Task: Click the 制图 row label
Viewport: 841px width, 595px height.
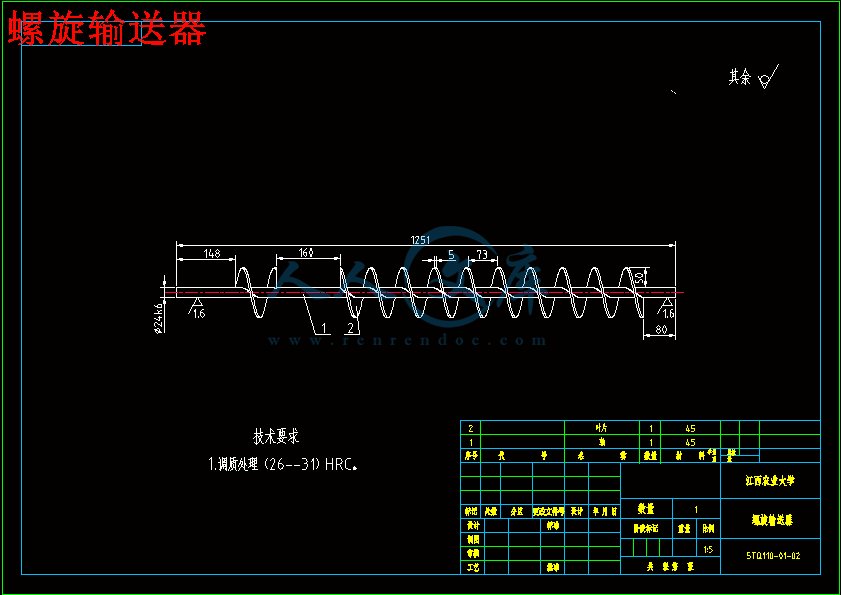Action: pyautogui.click(x=473, y=539)
